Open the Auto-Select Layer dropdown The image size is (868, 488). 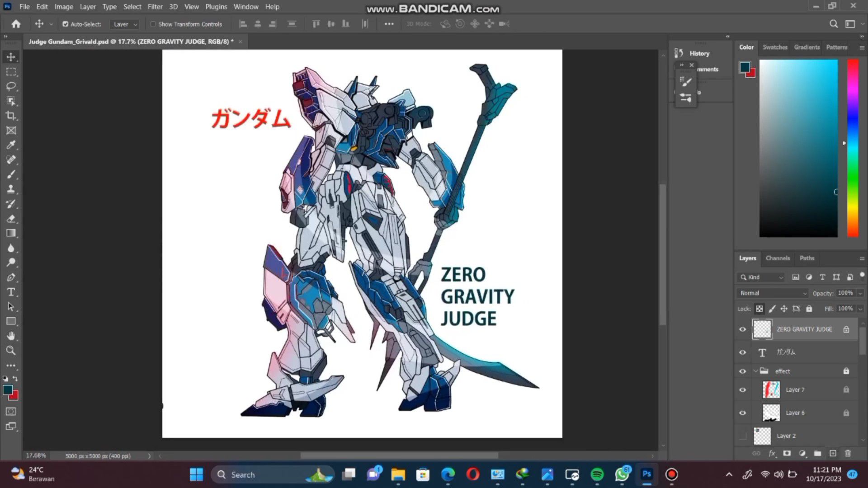pyautogui.click(x=125, y=24)
